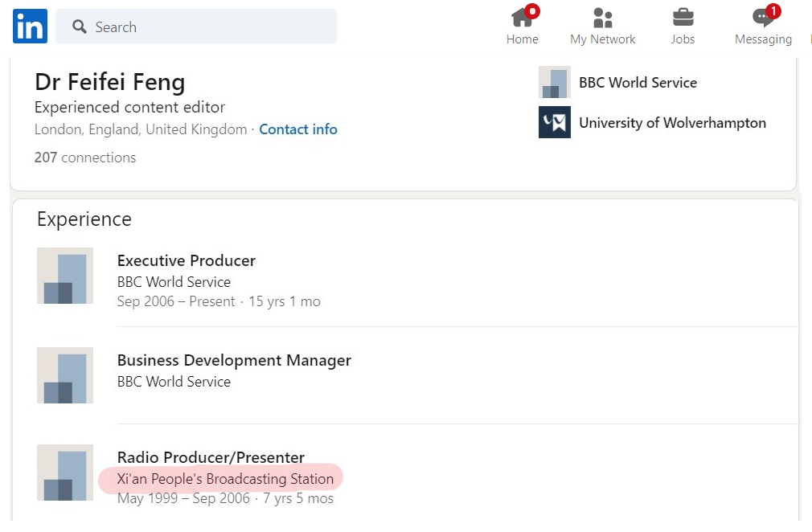812x532 pixels.
Task: Click BBC World Service under Executive Producer
Action: (174, 282)
